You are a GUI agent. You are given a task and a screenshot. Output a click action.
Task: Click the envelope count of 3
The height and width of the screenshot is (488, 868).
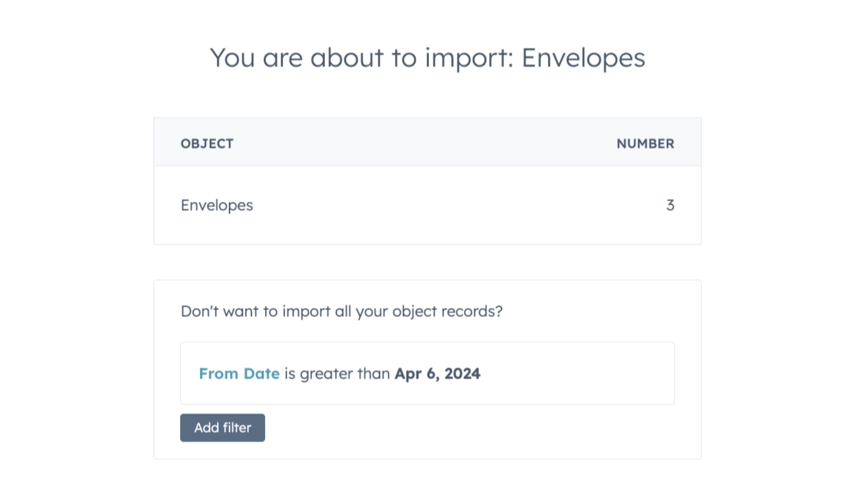(x=670, y=205)
